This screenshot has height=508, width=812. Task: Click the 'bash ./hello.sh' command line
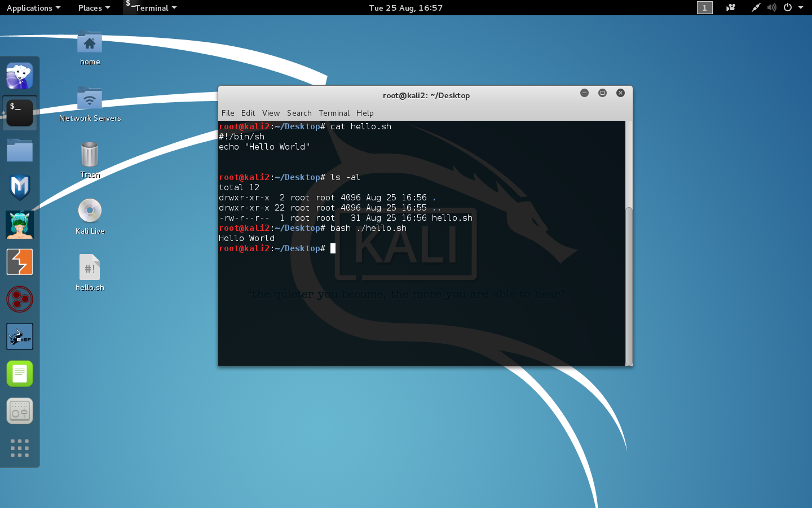click(x=312, y=228)
